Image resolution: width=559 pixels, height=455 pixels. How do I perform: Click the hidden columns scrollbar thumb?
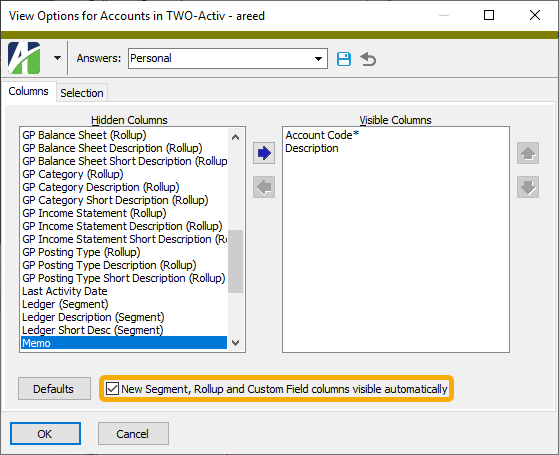tap(235, 262)
